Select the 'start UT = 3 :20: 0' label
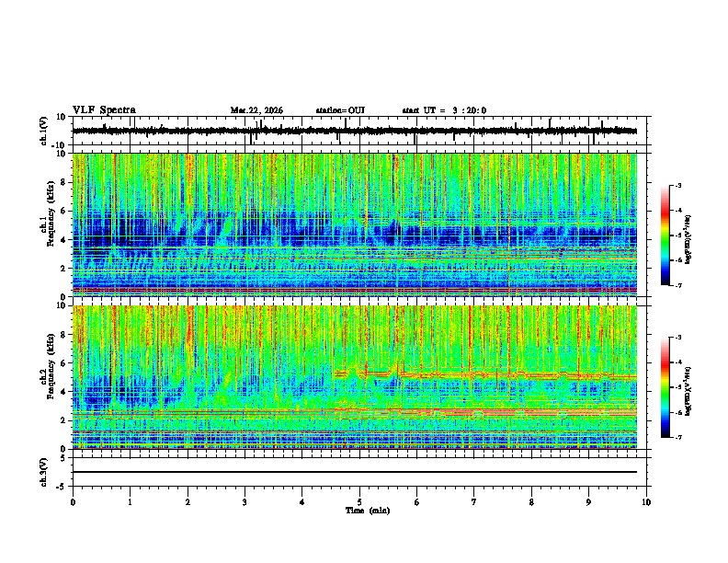The width and height of the screenshot is (728, 563). pos(444,110)
